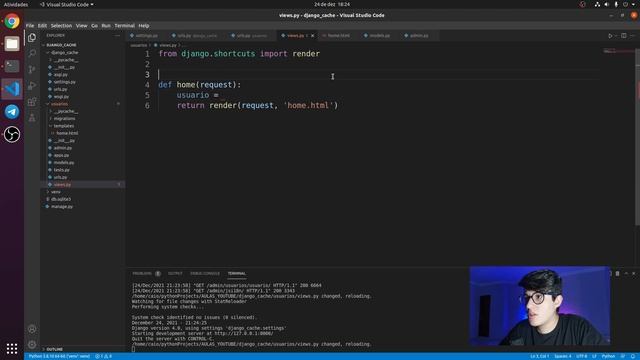Open home.html in the explorer
Viewport: 640px width, 360px height.
(x=67, y=133)
